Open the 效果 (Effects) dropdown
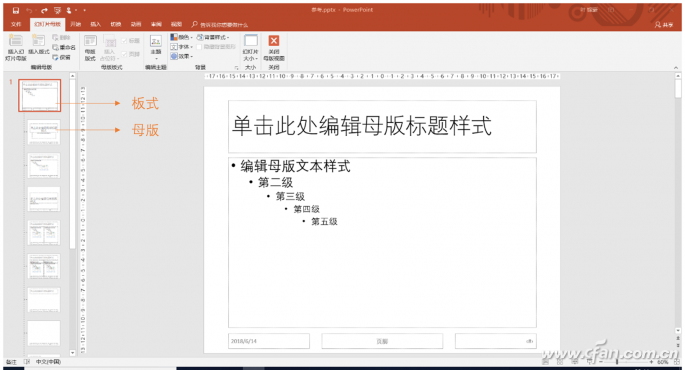Image resolution: width=685 pixels, height=370 pixels. (x=181, y=56)
